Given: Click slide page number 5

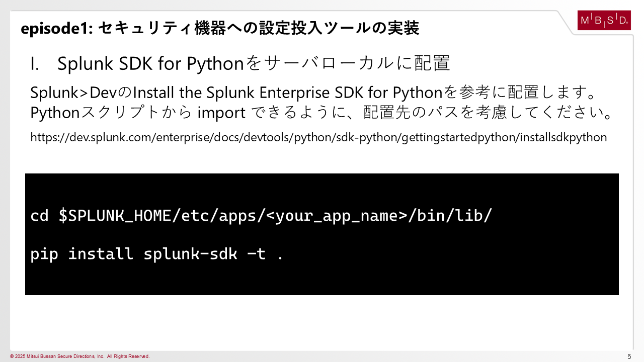Looking at the screenshot, I should point(629,356).
